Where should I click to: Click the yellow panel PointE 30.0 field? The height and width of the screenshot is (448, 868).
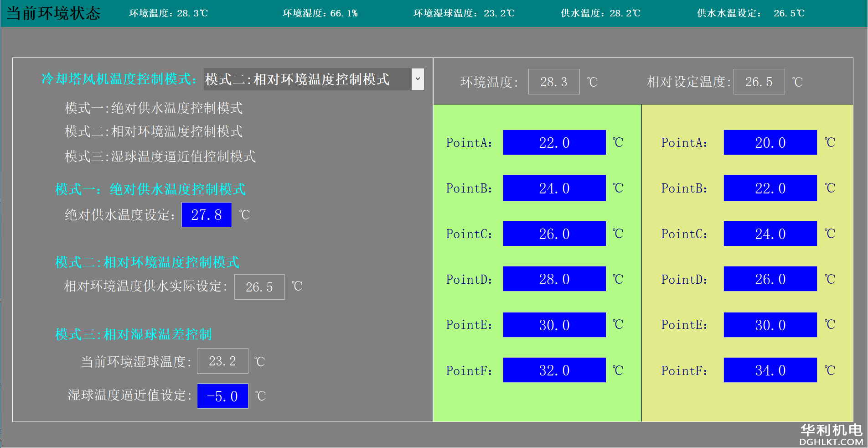coord(770,325)
